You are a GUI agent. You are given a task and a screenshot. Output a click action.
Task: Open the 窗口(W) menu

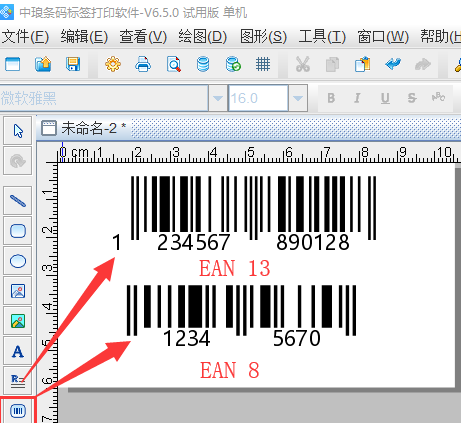tap(383, 37)
